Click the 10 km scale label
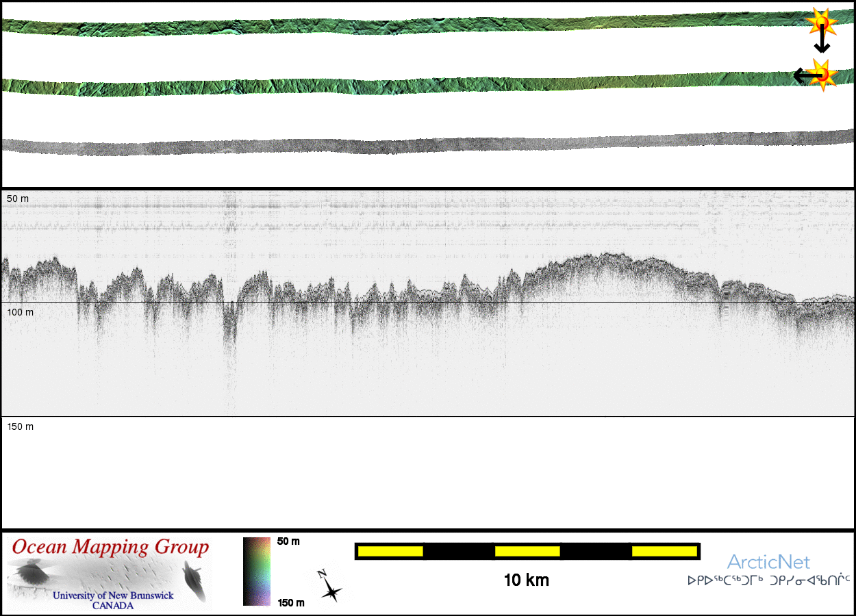The image size is (856, 616). pyautogui.click(x=526, y=580)
